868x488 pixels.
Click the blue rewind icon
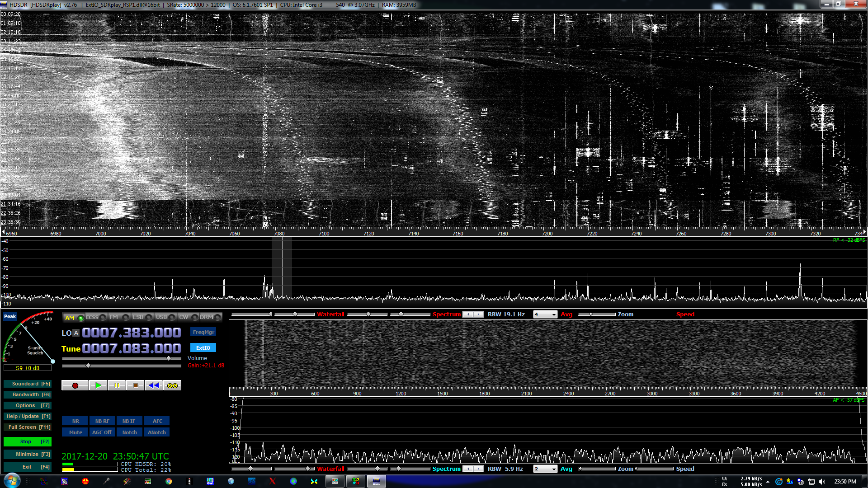(x=153, y=385)
